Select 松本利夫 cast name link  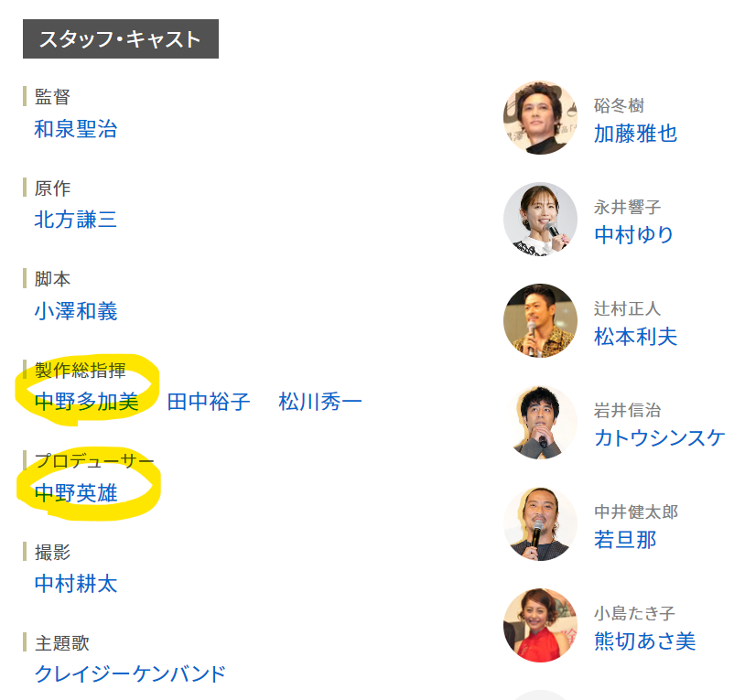tap(635, 337)
